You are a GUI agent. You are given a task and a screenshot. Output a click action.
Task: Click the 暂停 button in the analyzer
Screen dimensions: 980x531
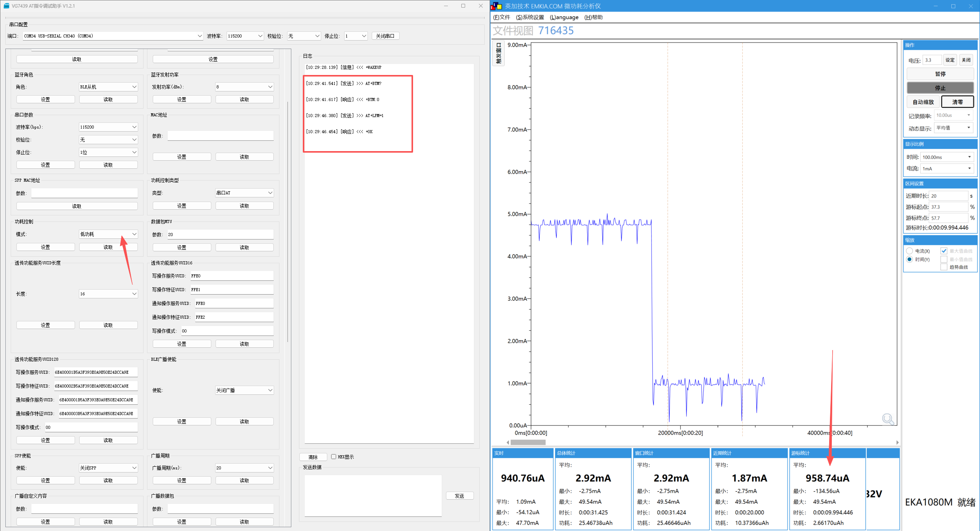[940, 74]
